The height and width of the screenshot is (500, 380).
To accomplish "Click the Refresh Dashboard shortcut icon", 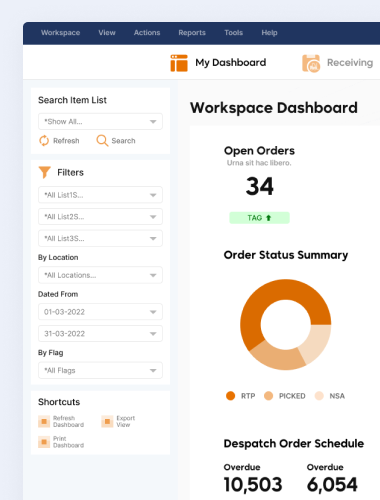I will (x=44, y=422).
